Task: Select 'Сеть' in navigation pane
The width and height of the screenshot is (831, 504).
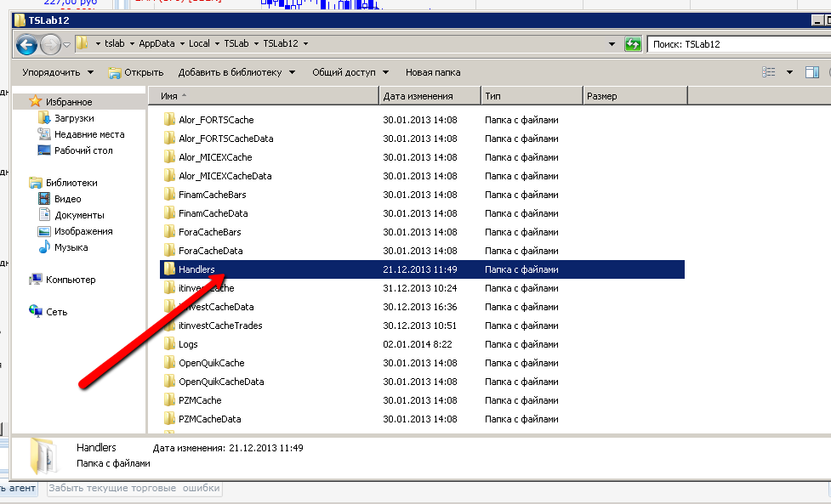Action: pyautogui.click(x=56, y=312)
